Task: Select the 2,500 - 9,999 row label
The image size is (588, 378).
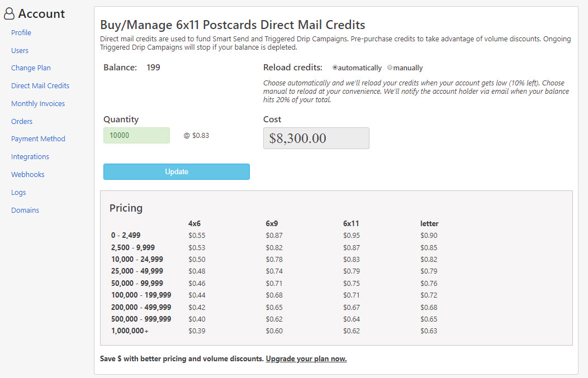Action: (x=133, y=248)
